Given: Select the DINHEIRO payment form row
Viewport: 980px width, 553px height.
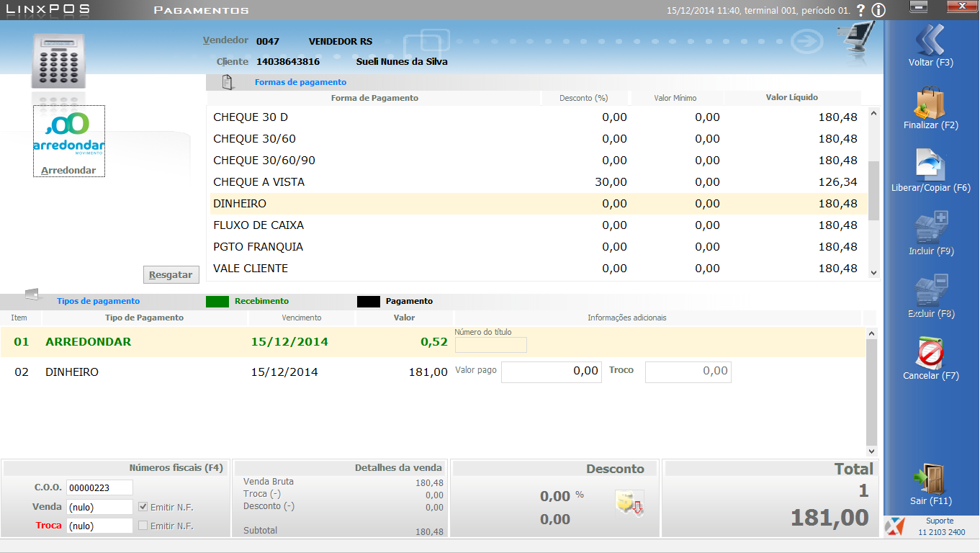Looking at the screenshot, I should point(537,204).
